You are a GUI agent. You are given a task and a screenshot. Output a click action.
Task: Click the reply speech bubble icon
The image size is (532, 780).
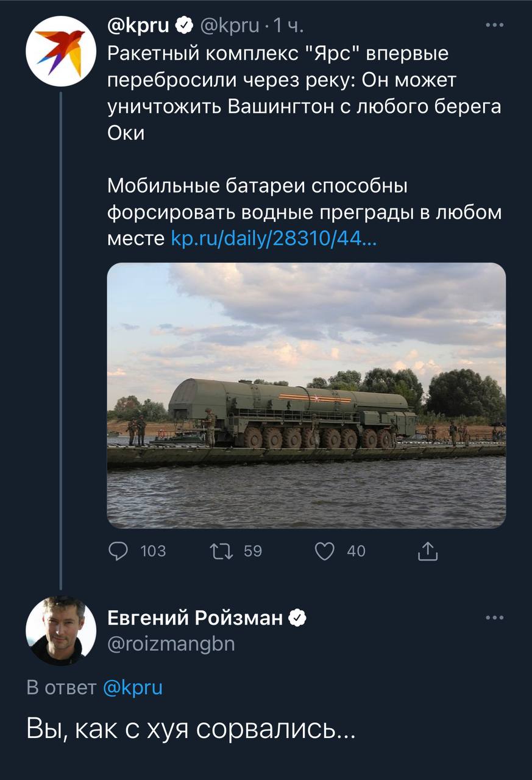(x=118, y=551)
